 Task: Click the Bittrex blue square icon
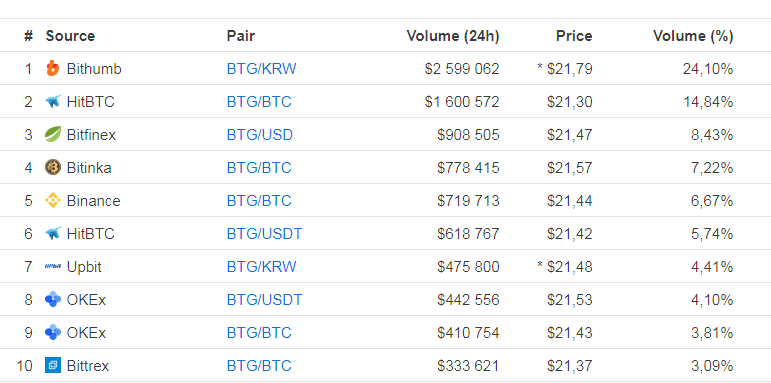pyautogui.click(x=53, y=366)
